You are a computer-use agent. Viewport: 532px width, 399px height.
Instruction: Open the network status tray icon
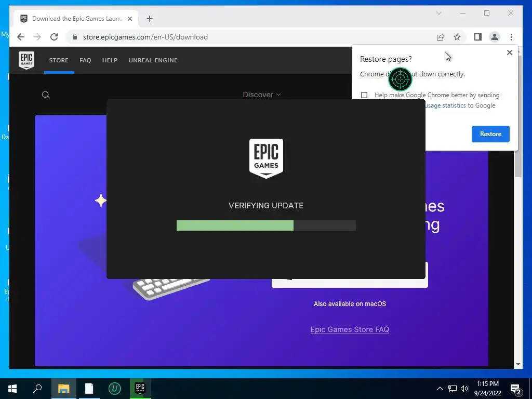pyautogui.click(x=453, y=389)
